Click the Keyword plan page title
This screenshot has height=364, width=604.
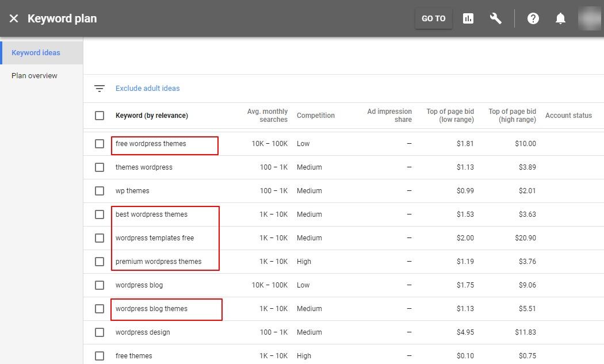click(x=62, y=18)
